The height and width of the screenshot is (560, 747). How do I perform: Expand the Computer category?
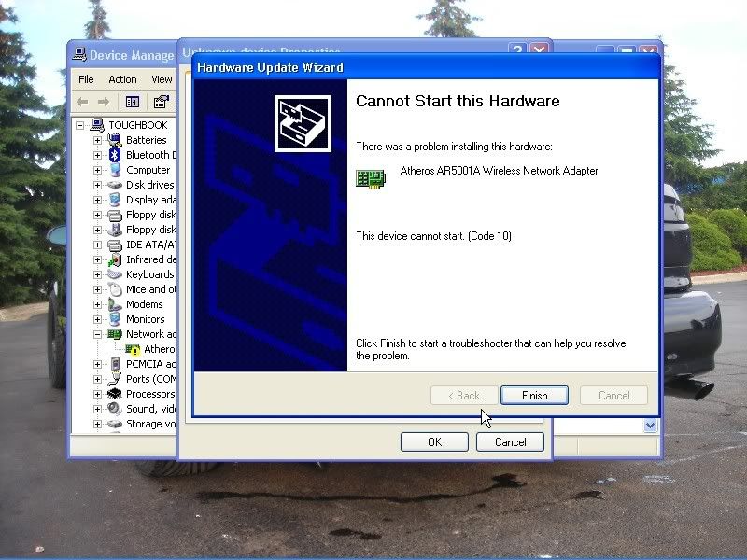[97, 170]
